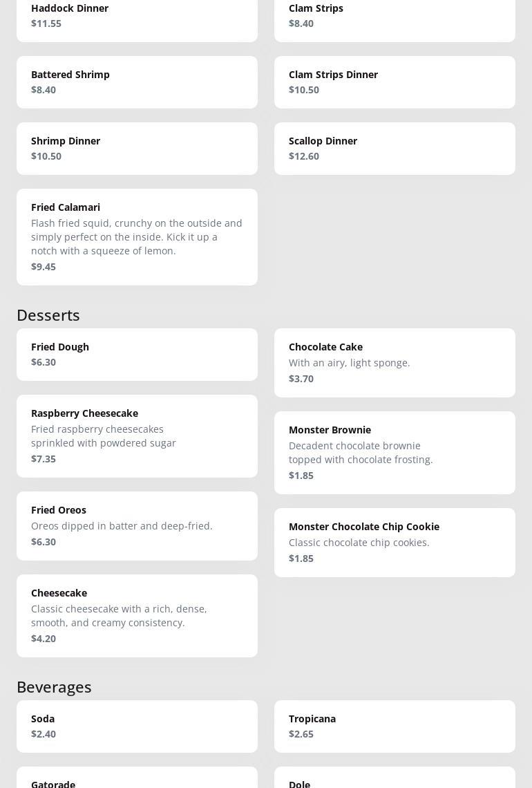
Task: Choose the Raspberry Cheesecake dessert
Action: click(x=137, y=436)
